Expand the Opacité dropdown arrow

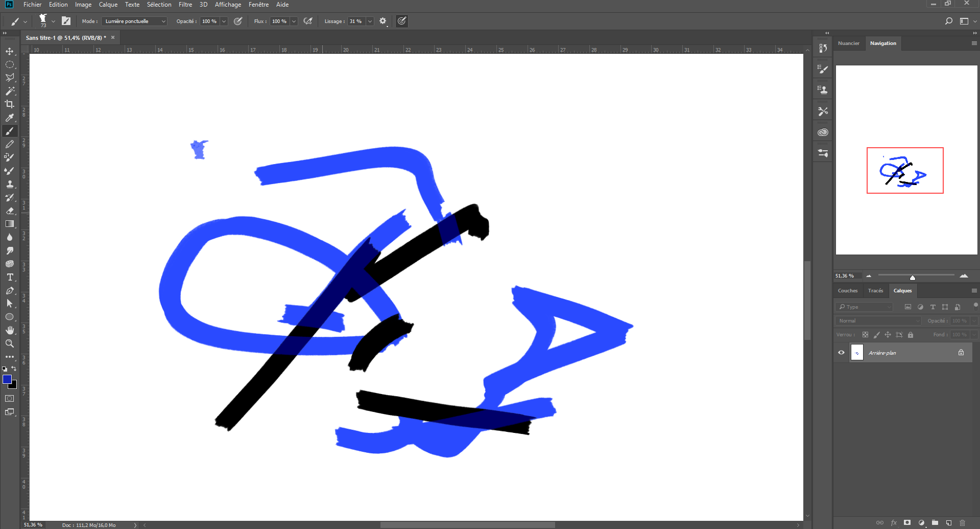223,21
